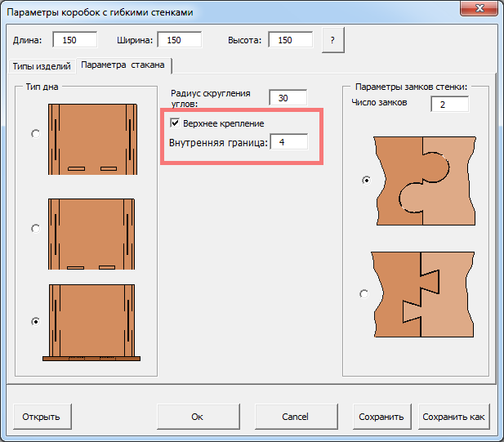Choose the dovetail lock radio button
Screen dimensions: 504x442
tap(364, 294)
